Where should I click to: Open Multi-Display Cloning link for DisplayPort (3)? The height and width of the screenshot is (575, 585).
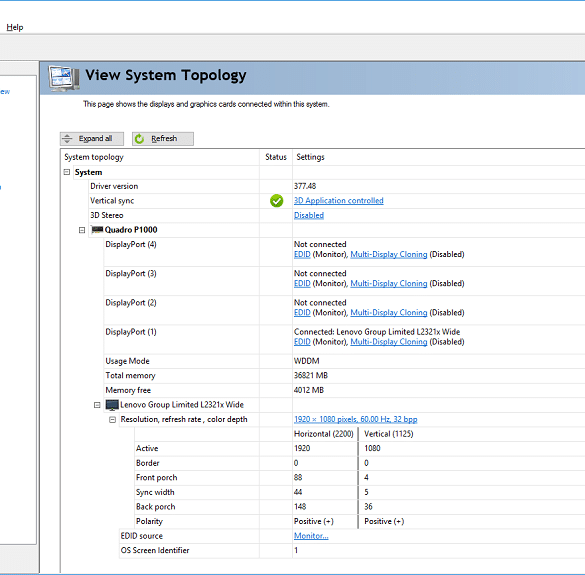click(389, 284)
